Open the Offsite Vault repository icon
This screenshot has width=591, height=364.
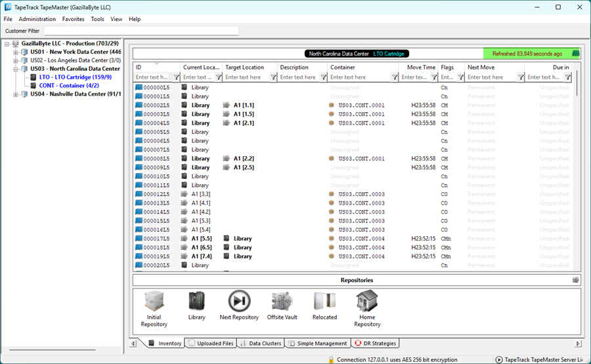pyautogui.click(x=282, y=302)
